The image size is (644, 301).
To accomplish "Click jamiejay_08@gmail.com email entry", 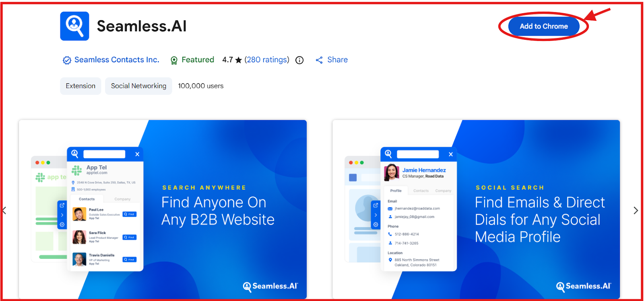I will (x=414, y=217).
